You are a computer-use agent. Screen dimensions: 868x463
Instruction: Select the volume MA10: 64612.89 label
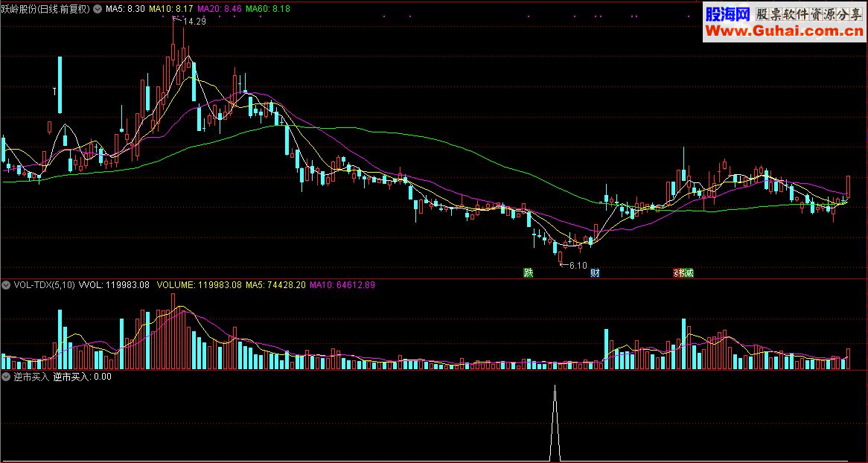[342, 285]
